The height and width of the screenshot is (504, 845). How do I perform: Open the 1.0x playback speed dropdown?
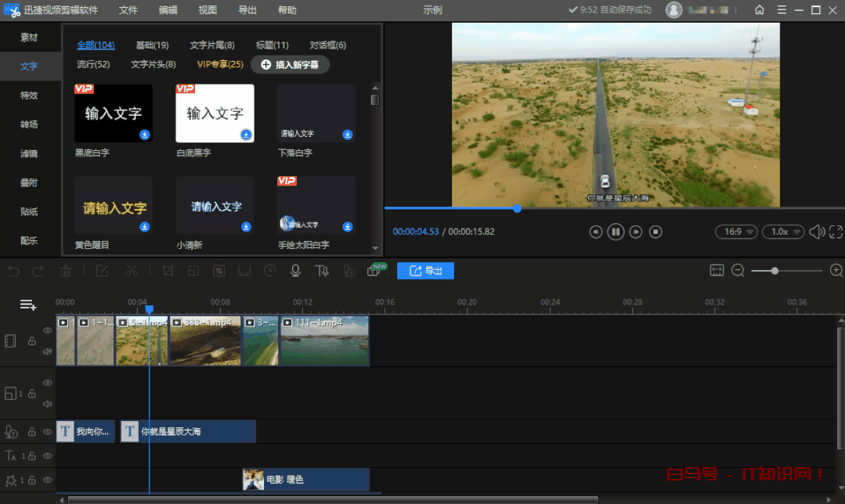click(x=784, y=232)
